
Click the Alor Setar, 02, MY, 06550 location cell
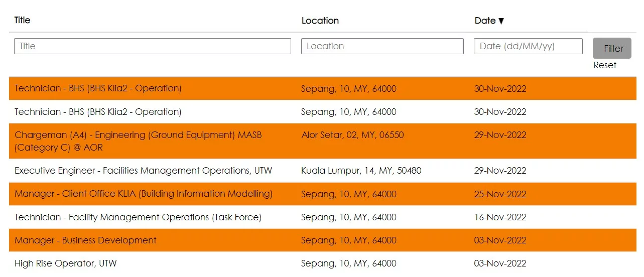(x=352, y=135)
